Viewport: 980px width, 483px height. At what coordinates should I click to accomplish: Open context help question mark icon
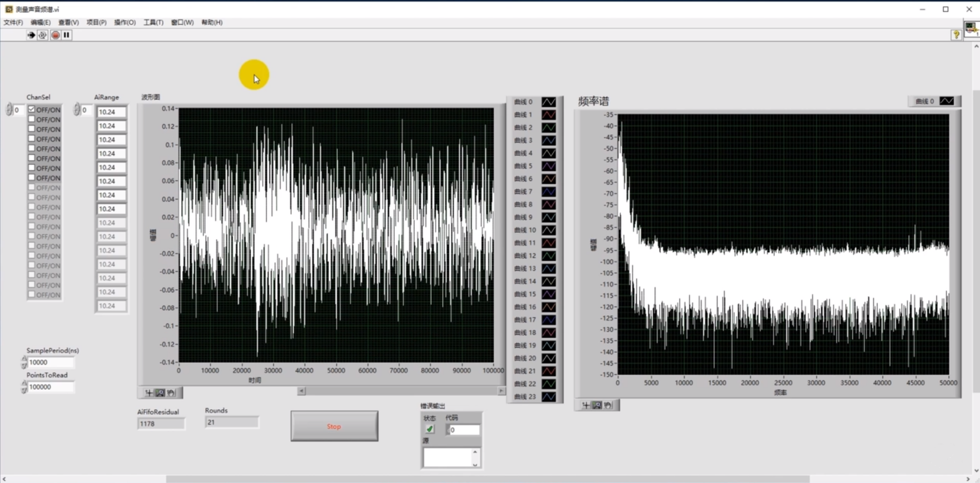(956, 35)
